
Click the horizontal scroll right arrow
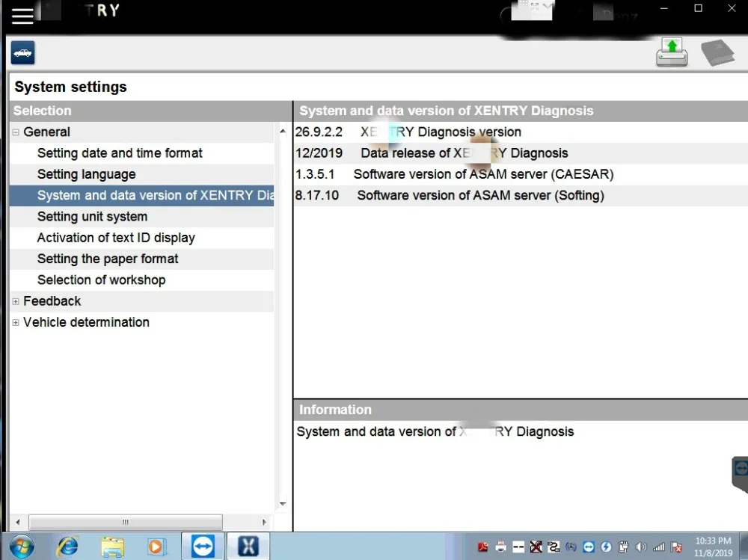264,523
